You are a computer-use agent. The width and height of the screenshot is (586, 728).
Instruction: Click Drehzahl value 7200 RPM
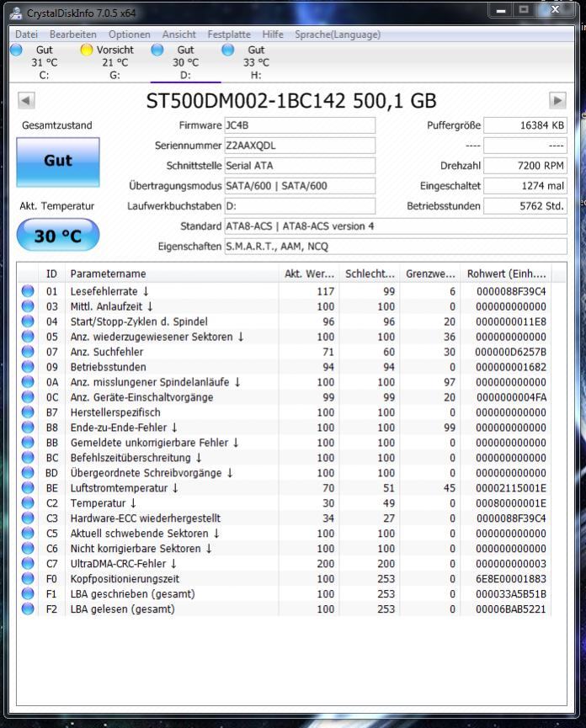pos(525,166)
